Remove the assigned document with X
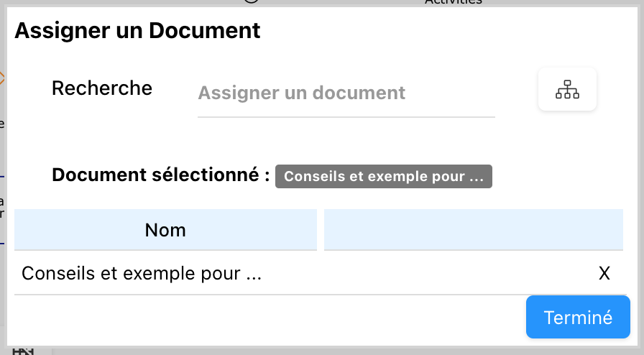644x355 pixels. click(x=604, y=273)
